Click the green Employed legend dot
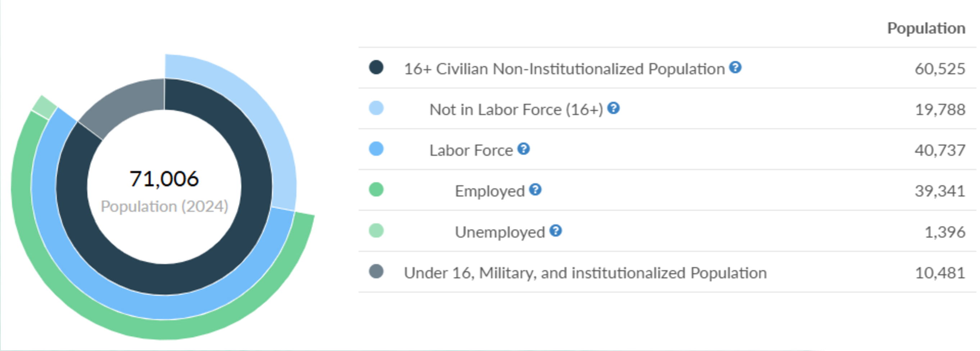Image resolution: width=980 pixels, height=351 pixels. click(376, 190)
